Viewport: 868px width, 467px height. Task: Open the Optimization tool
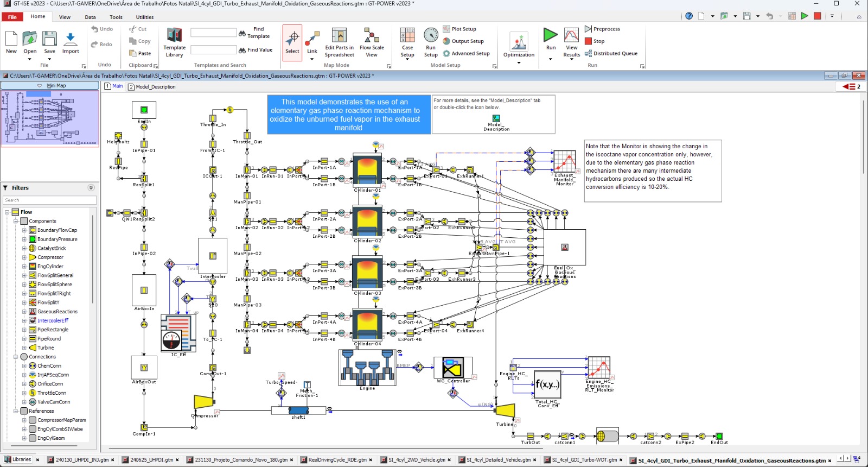519,45
